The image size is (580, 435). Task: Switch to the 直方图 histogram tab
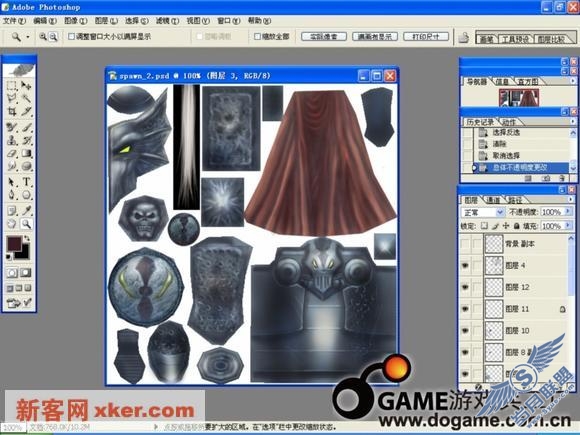528,81
